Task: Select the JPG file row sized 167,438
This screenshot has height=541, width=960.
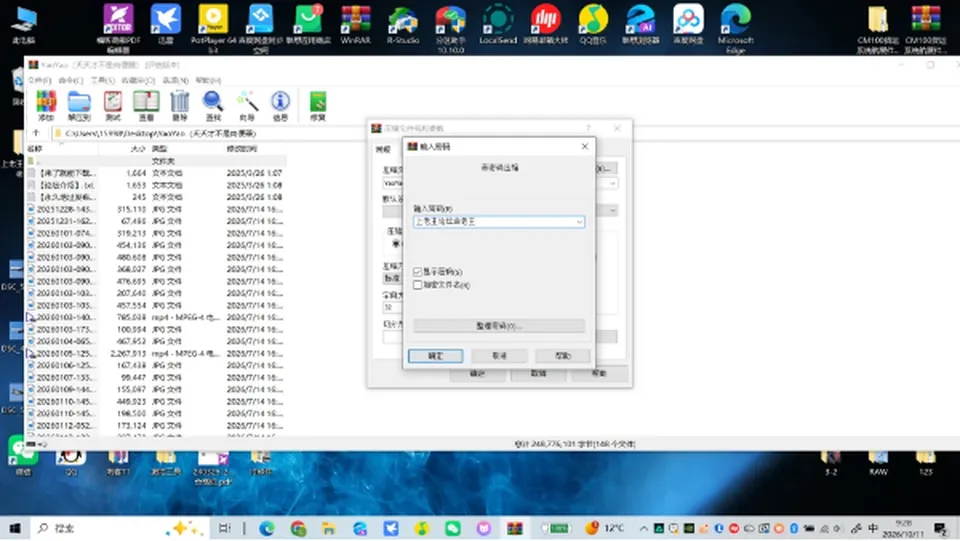Action: [x=156, y=365]
